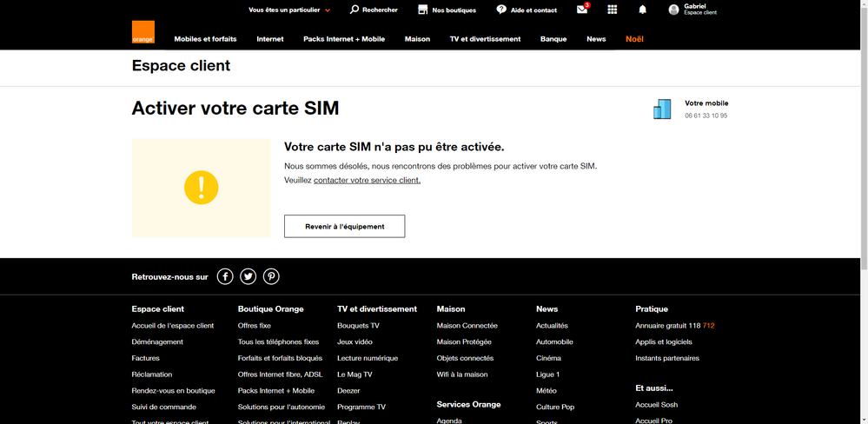Click the Votre mobile label
Image resolution: width=868 pixels, height=424 pixels.
tap(706, 103)
